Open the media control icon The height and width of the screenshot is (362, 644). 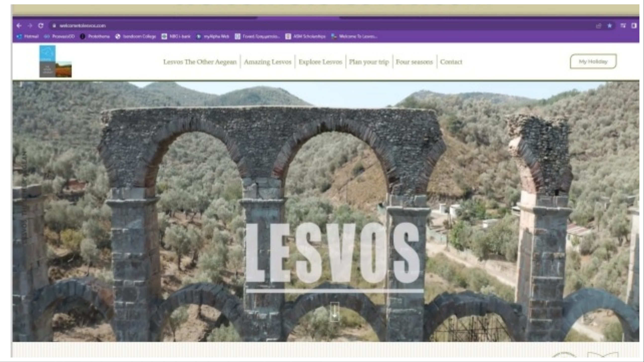point(623,26)
